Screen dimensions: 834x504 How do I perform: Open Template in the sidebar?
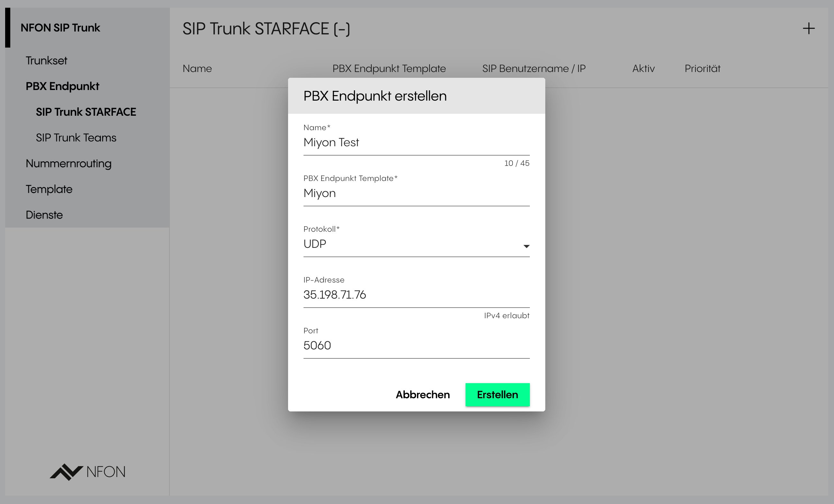click(x=49, y=189)
